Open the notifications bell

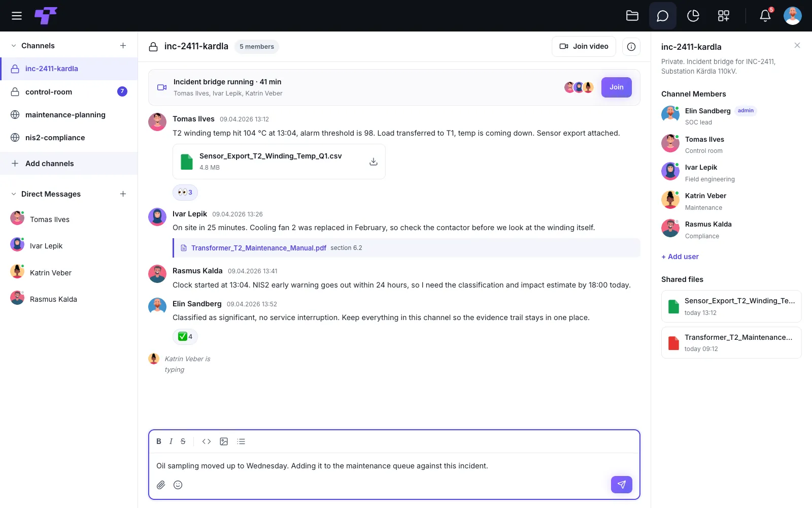click(765, 16)
